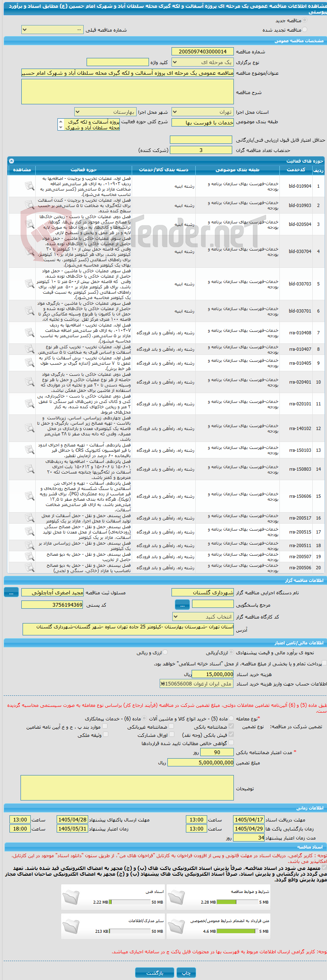Viewport: 327px width, 980px height.
Task: Open view icon for row bld-010904
Action: (x=30, y=186)
